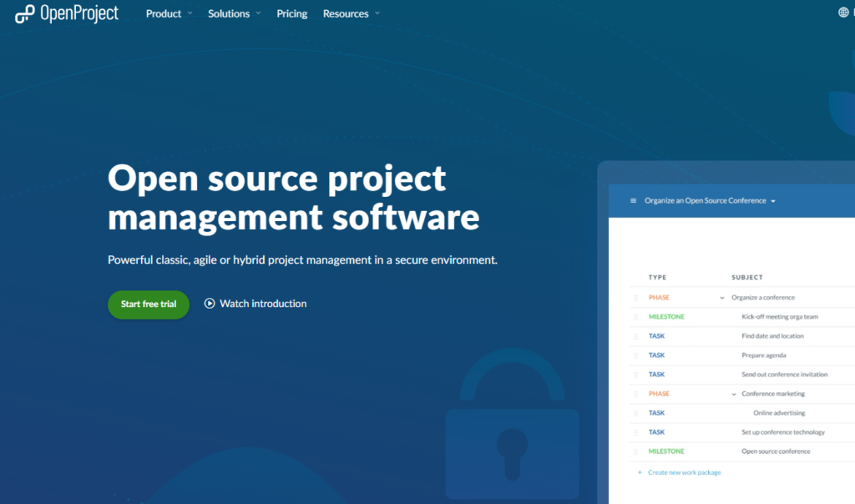Viewport: 855px width, 504px height.
Task: Expand the Resources dropdown chevron
Action: (x=377, y=13)
